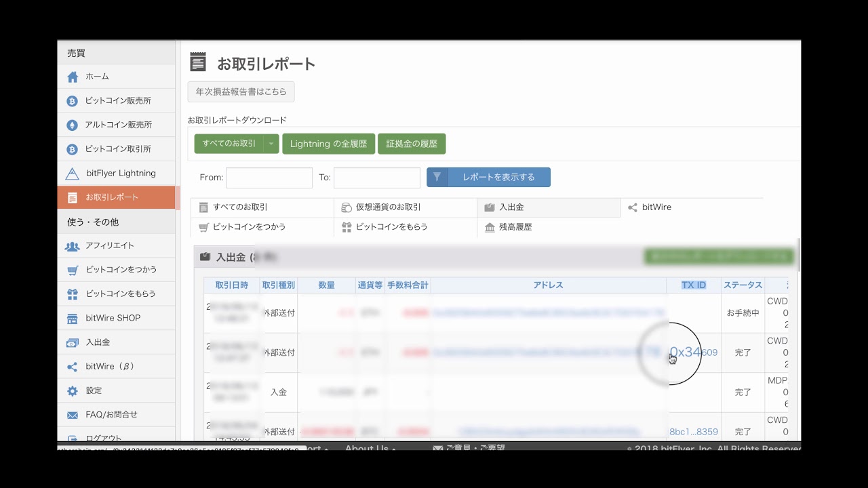Click the bitWire SHOP store icon

[73, 319]
